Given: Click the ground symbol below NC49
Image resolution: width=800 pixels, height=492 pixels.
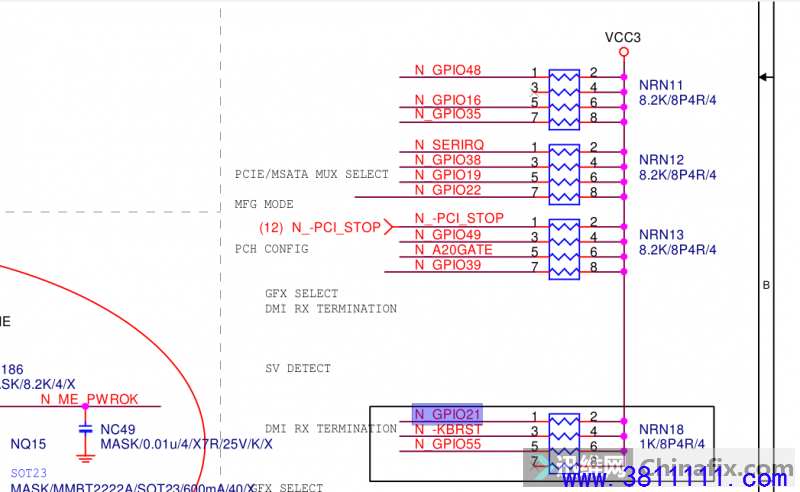Looking at the screenshot, I should tap(85, 458).
